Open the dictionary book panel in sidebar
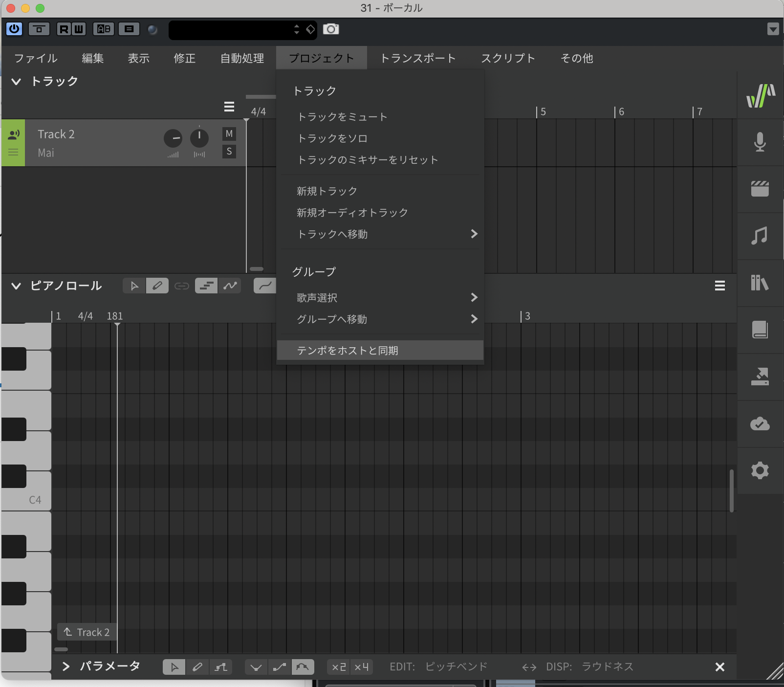Screen dimensions: 784x687 click(760, 330)
